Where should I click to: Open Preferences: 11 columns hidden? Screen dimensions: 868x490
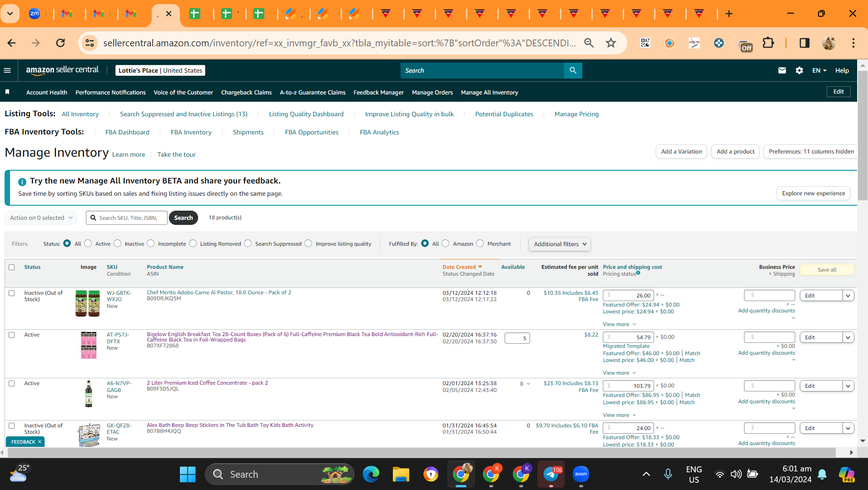(x=811, y=152)
